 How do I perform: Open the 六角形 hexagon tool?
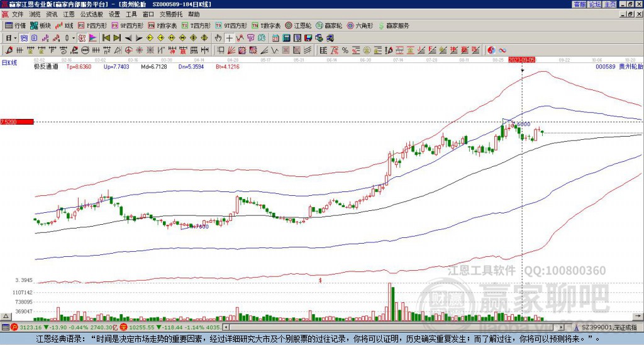(360, 25)
